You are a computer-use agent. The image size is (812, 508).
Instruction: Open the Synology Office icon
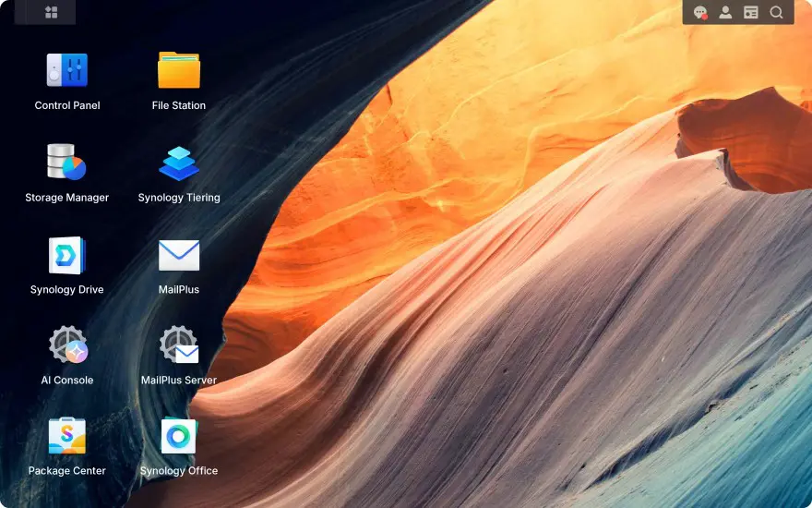pyautogui.click(x=179, y=436)
